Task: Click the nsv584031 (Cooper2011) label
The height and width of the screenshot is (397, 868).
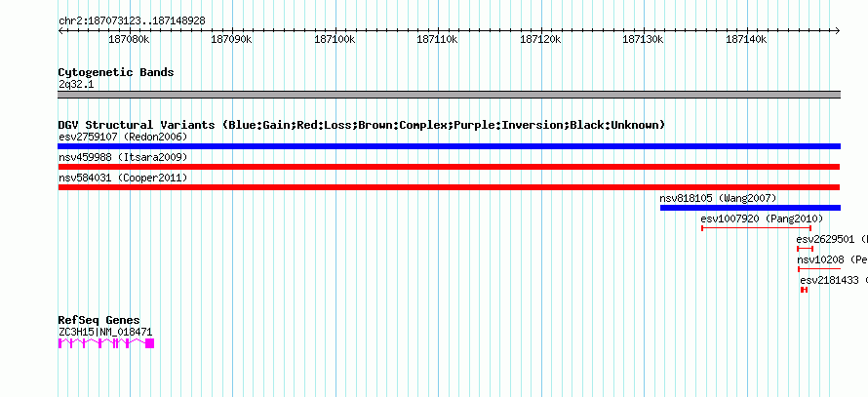Action: (x=123, y=178)
